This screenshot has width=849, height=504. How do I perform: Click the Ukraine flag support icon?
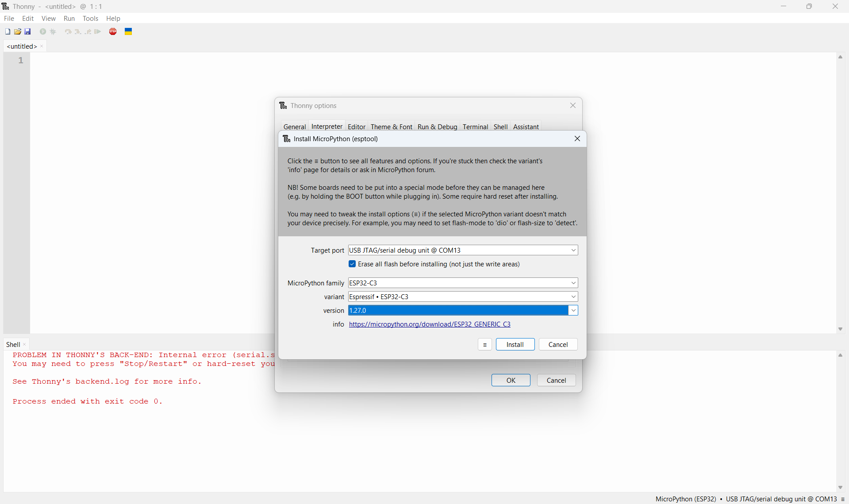128,31
